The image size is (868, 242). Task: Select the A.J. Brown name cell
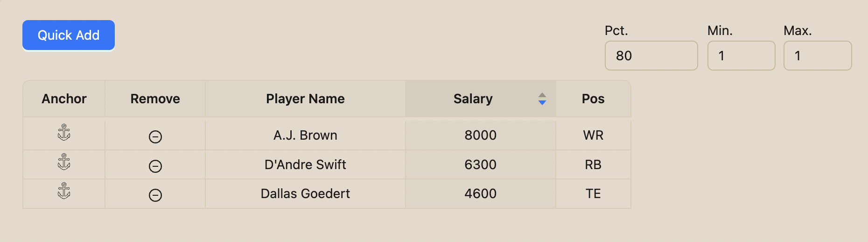[305, 135]
